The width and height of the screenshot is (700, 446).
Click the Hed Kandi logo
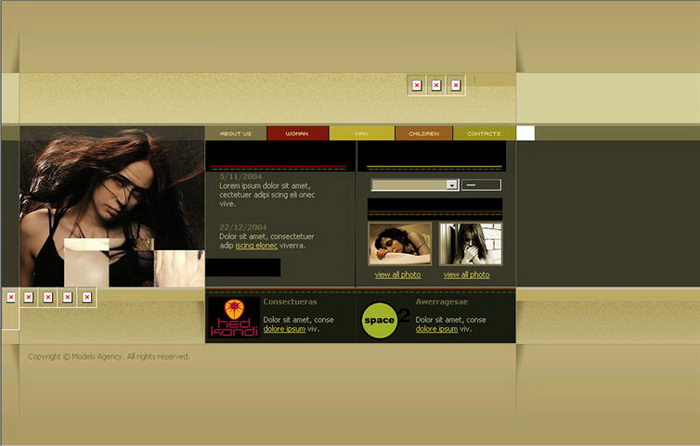tap(234, 318)
